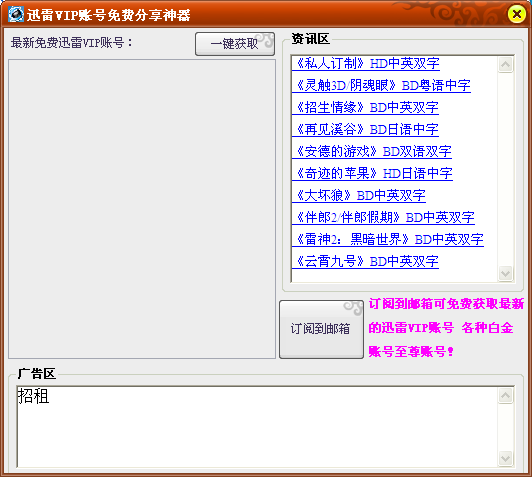Screen dimensions: 532x477
Task: Open the 《私人订制》HD中英双字 link
Action: pos(366,64)
